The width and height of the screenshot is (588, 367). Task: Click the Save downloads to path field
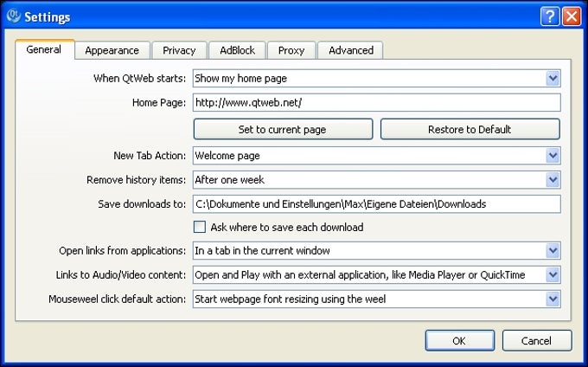[376, 204]
